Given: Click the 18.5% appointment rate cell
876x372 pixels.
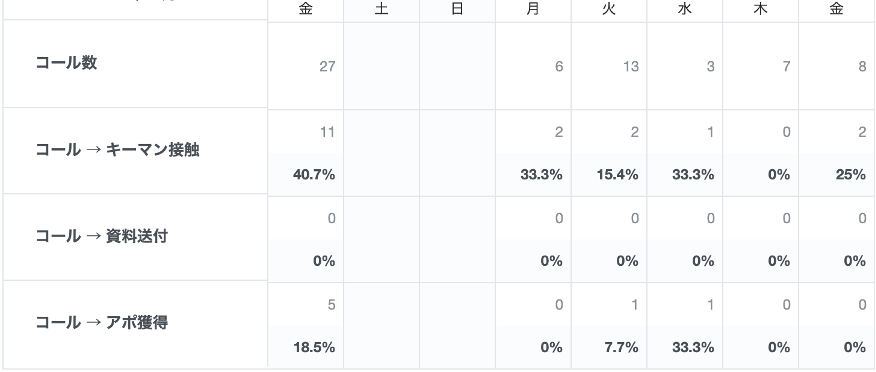Looking at the screenshot, I should click(x=314, y=347).
